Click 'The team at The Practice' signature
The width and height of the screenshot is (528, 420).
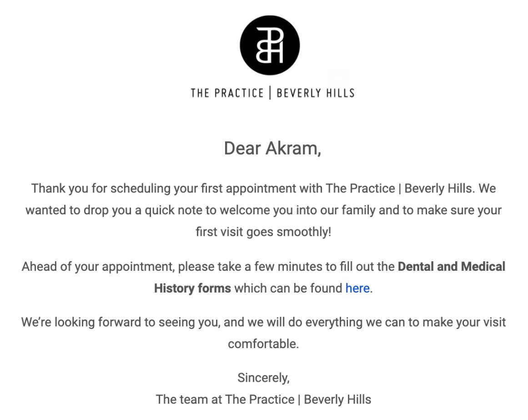pyautogui.click(x=226, y=399)
